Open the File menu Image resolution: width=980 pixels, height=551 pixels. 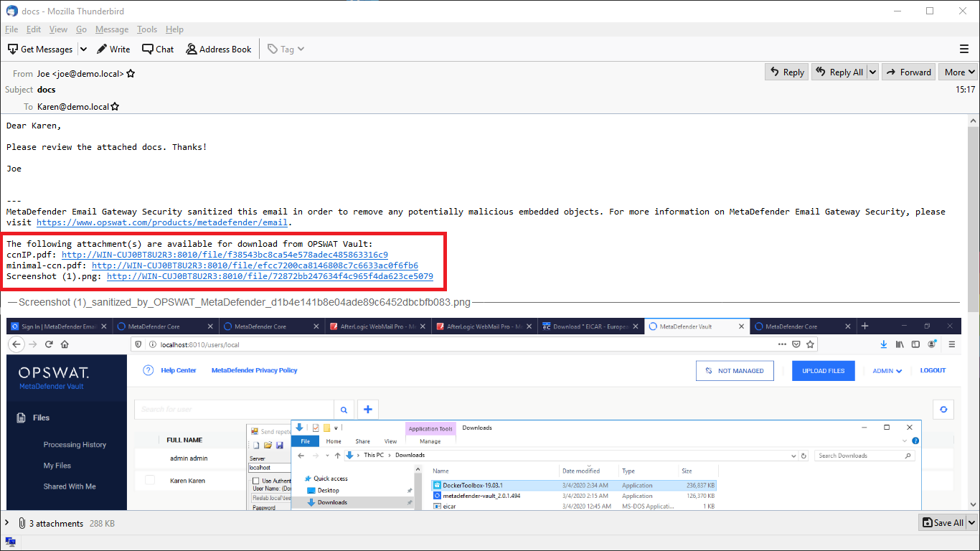[11, 29]
